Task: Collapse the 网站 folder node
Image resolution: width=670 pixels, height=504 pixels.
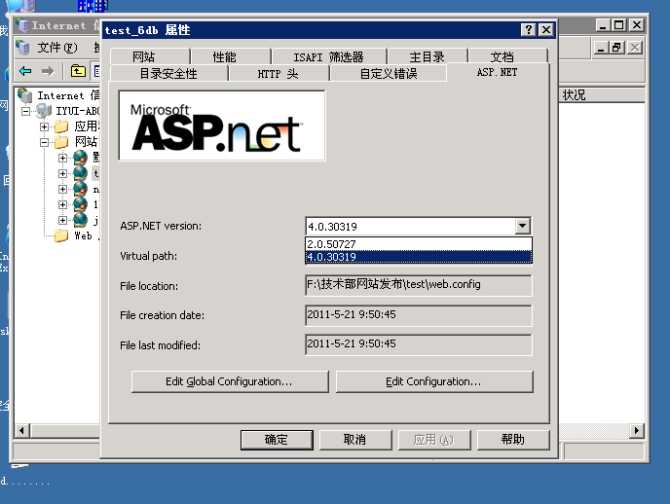Action: [x=44, y=142]
